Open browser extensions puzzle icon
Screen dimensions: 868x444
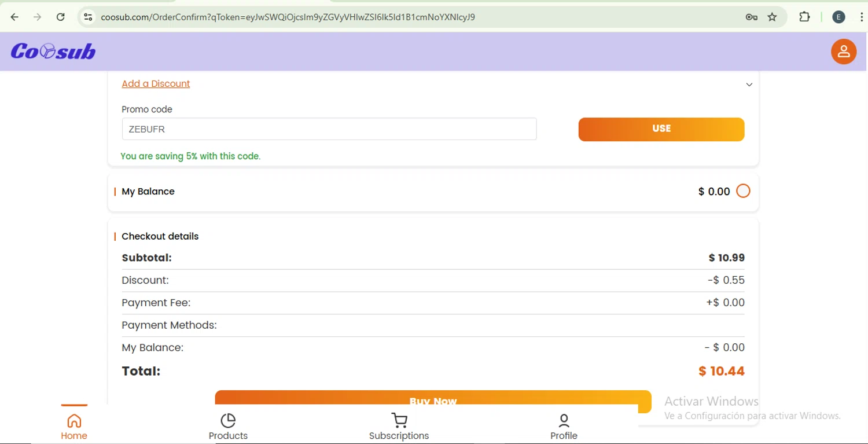click(804, 17)
